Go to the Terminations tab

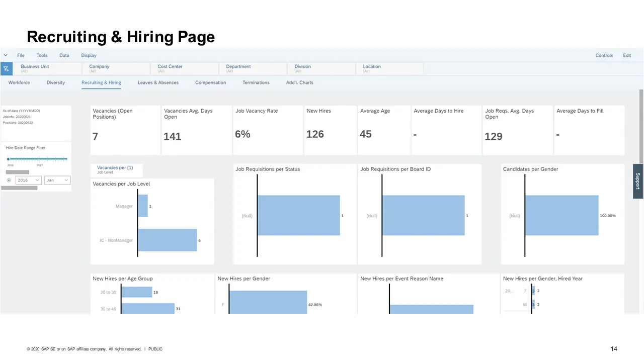(x=256, y=82)
